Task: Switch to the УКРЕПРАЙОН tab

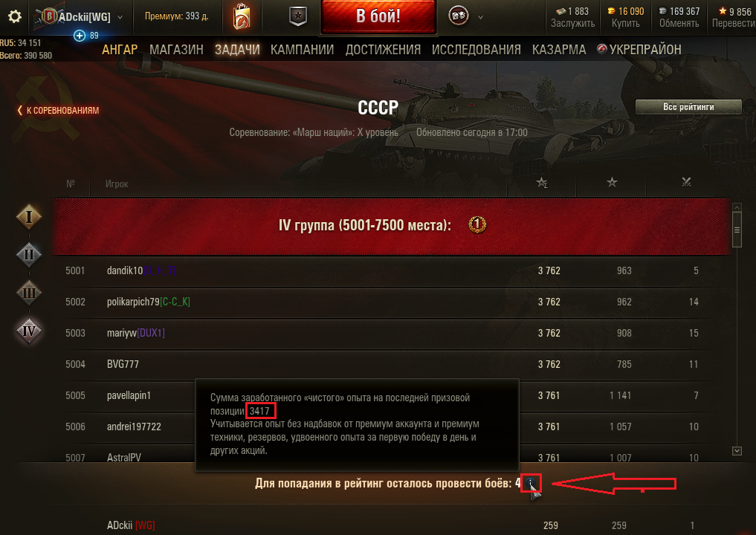Action: [x=639, y=50]
